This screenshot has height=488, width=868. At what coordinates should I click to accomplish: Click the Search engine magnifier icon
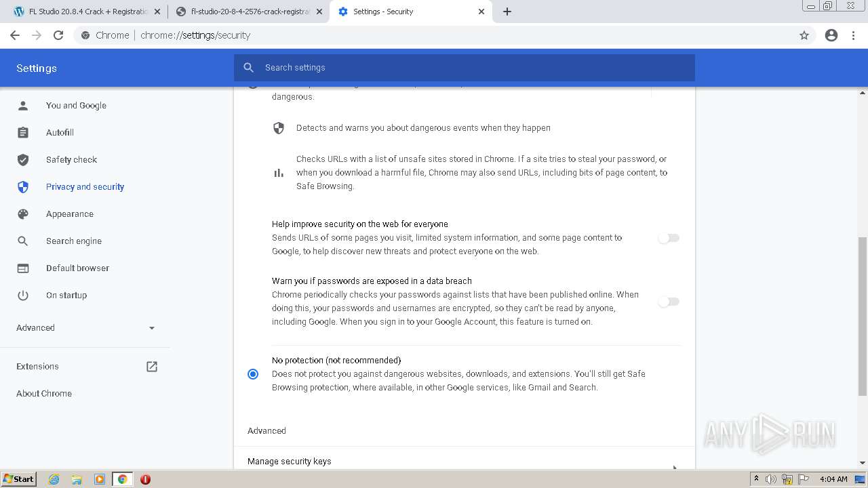click(x=23, y=241)
